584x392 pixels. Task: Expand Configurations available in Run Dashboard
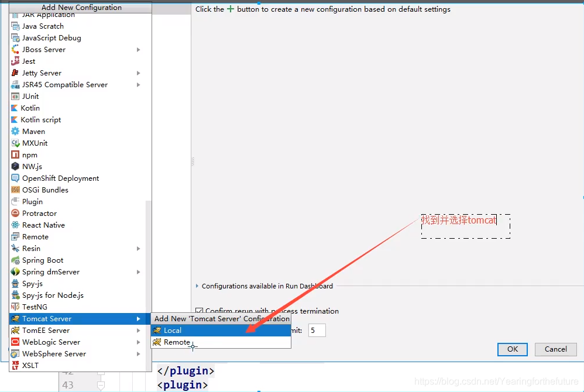(197, 286)
